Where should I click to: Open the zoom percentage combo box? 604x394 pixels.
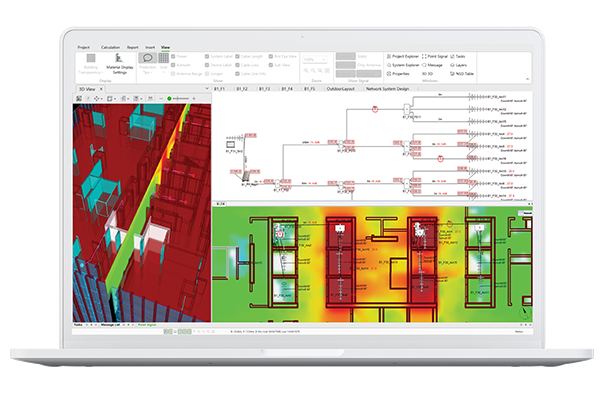point(315,59)
